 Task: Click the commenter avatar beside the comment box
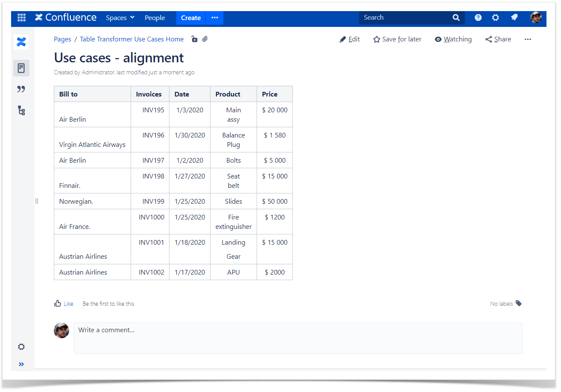coord(61,331)
